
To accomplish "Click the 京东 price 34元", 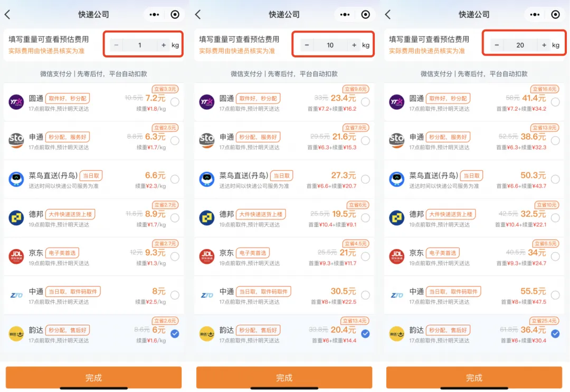I will coord(537,253).
